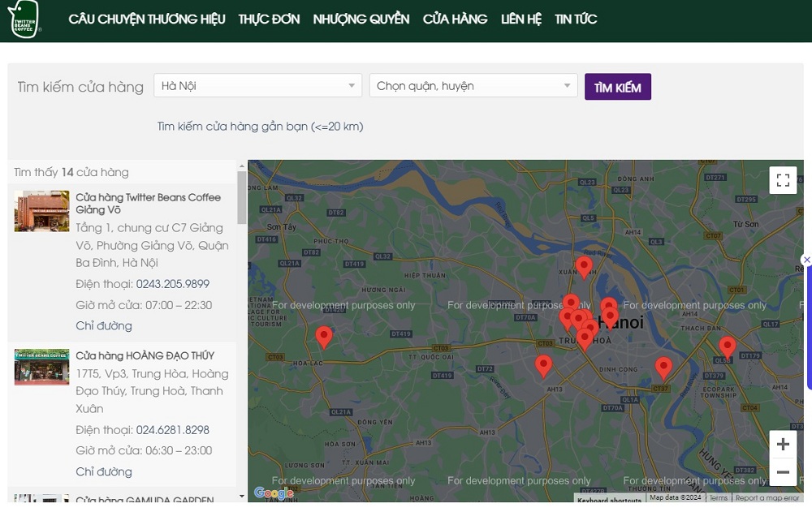The width and height of the screenshot is (812, 512).
Task: Zoom out on the map
Action: (x=783, y=472)
